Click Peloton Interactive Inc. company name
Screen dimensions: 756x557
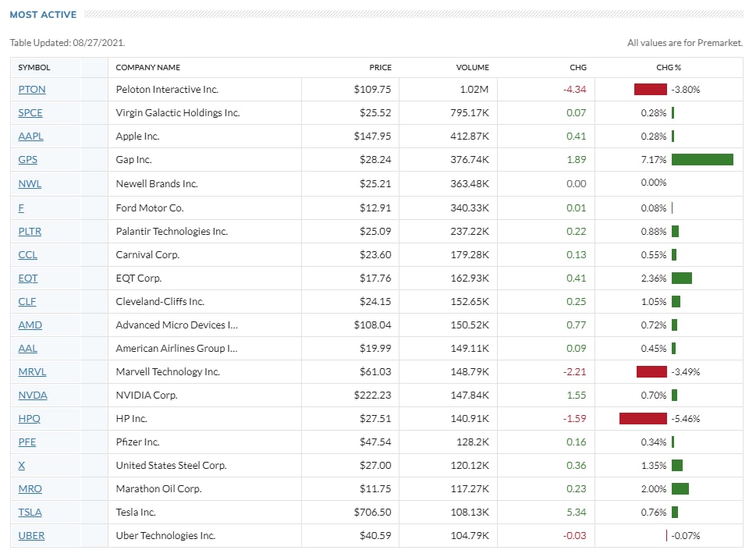(167, 89)
